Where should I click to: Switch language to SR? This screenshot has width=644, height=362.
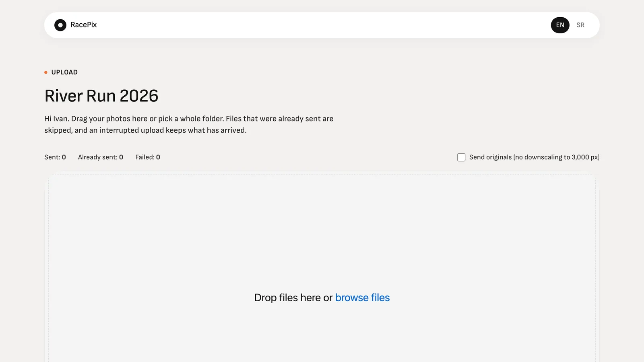(x=580, y=25)
